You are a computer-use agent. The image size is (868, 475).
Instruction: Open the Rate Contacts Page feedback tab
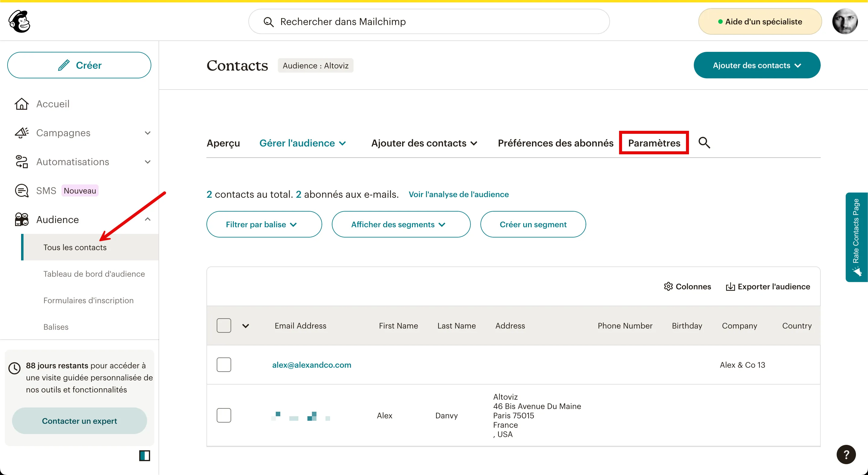(856, 237)
